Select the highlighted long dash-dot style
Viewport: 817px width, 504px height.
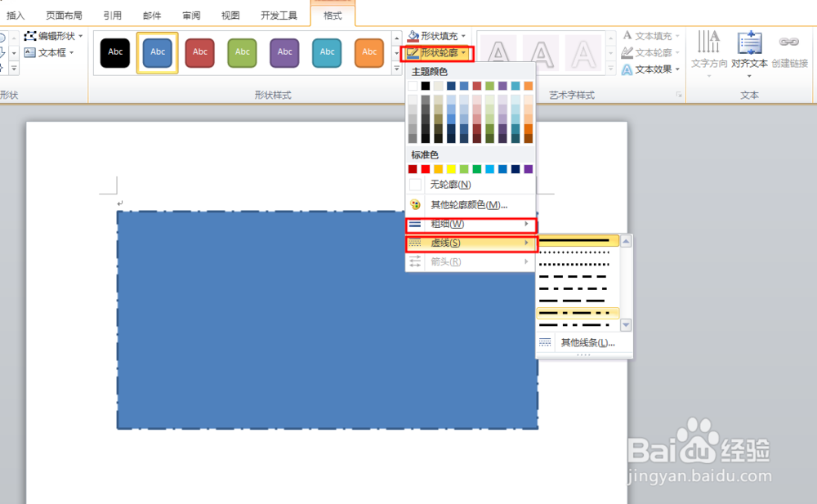578,313
